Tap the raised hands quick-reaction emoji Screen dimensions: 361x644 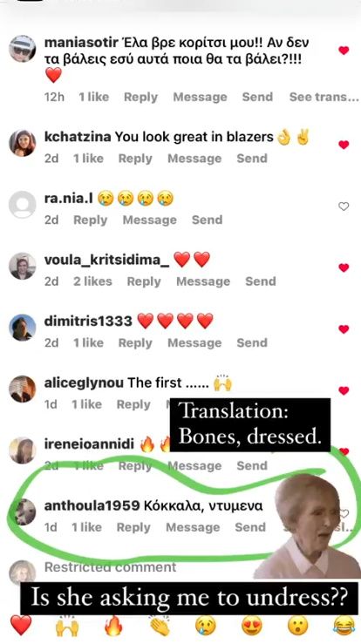click(67, 625)
